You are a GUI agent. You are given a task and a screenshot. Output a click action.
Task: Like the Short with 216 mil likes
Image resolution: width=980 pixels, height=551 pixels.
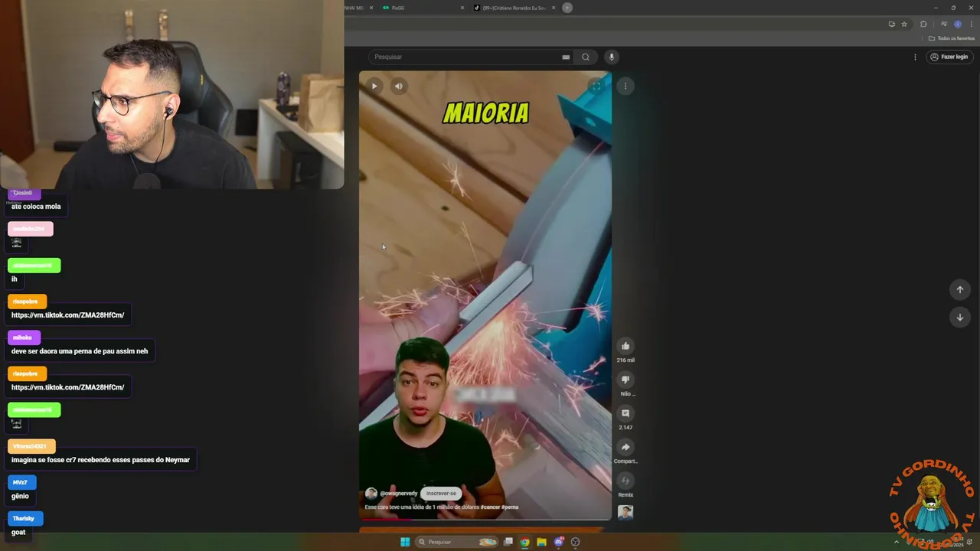click(x=626, y=346)
